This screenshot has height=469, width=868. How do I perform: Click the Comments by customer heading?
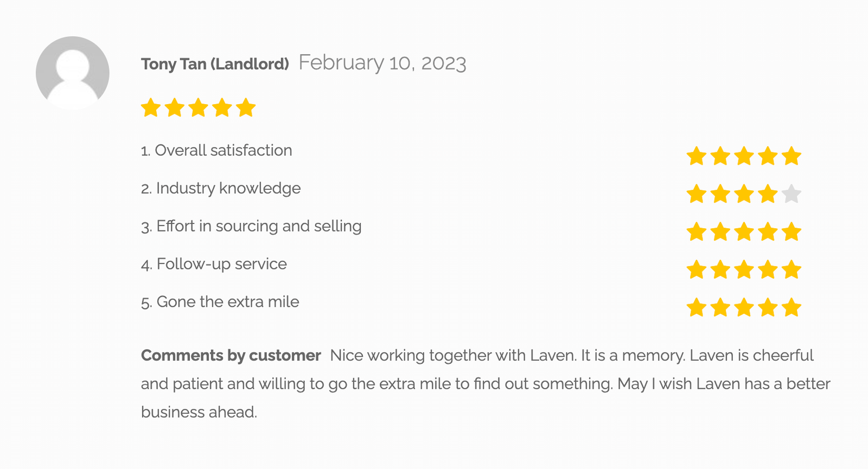coord(231,356)
